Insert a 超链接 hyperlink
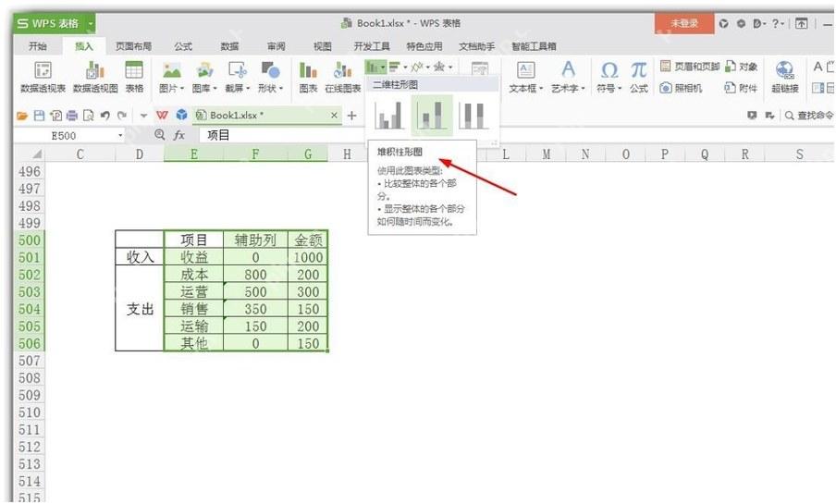836x504 pixels. tap(785, 78)
